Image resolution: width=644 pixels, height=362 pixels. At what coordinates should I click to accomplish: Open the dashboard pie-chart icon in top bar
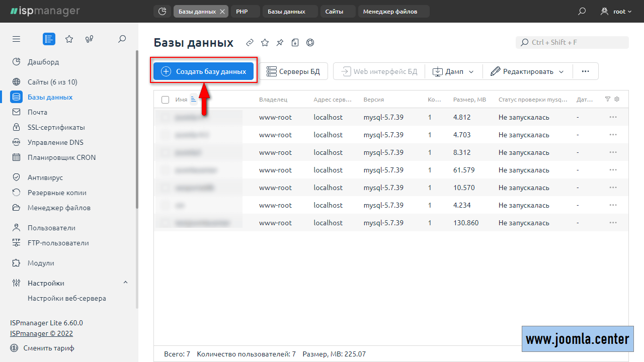tap(162, 12)
